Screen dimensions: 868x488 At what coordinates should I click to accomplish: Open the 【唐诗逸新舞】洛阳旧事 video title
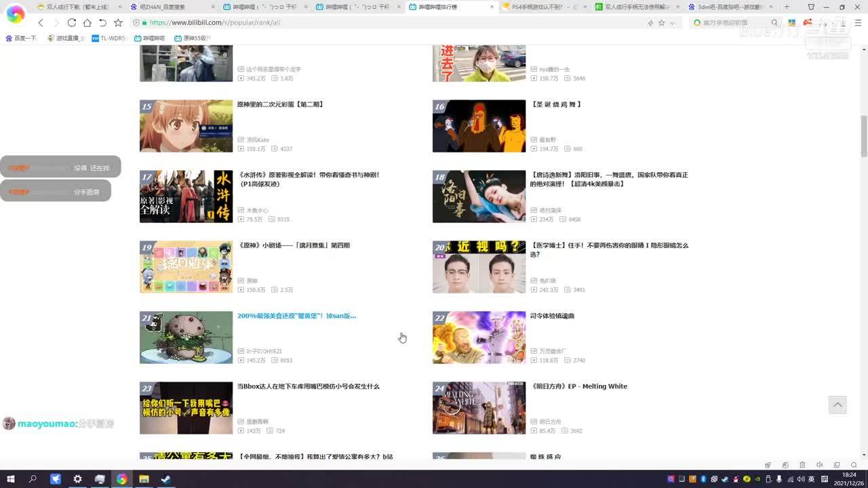(609, 179)
